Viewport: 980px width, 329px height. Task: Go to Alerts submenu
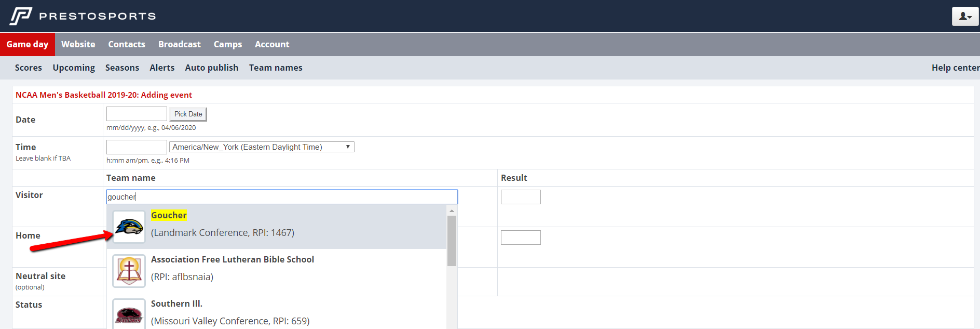coord(162,68)
